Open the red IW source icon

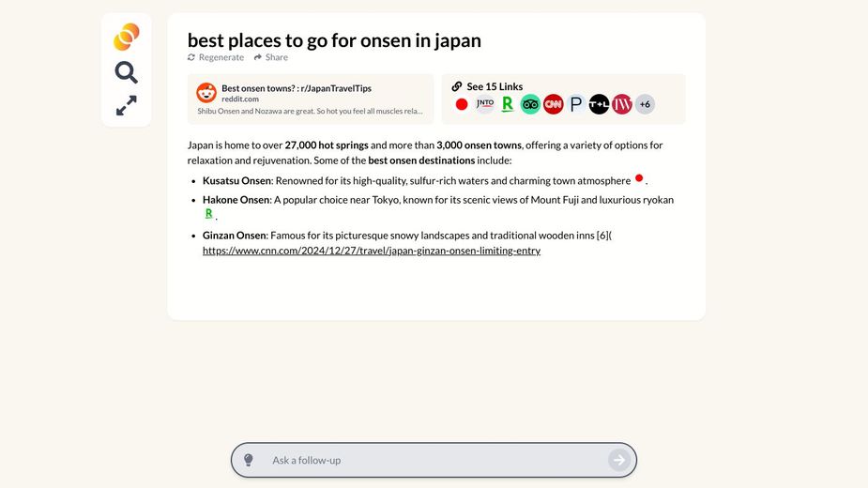click(622, 104)
